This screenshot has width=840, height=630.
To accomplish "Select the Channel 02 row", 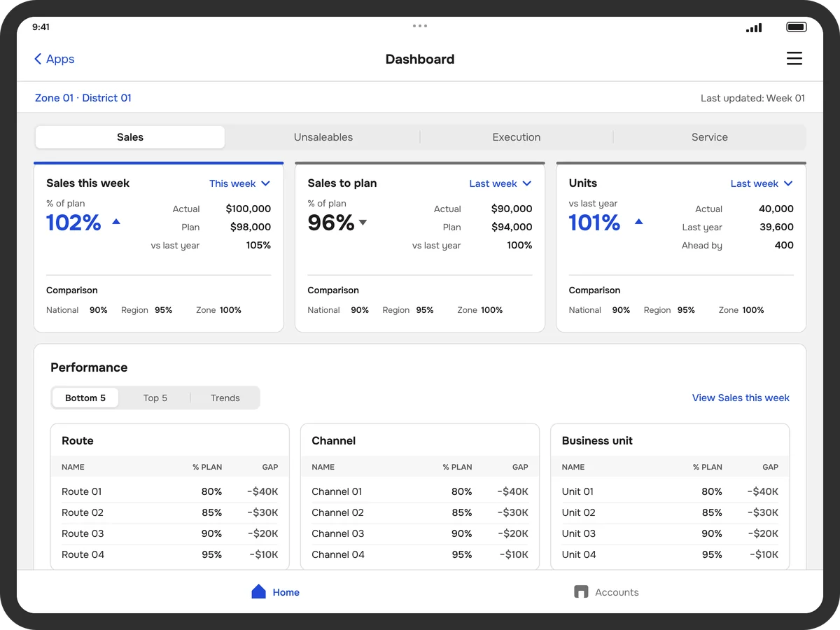I will point(420,512).
